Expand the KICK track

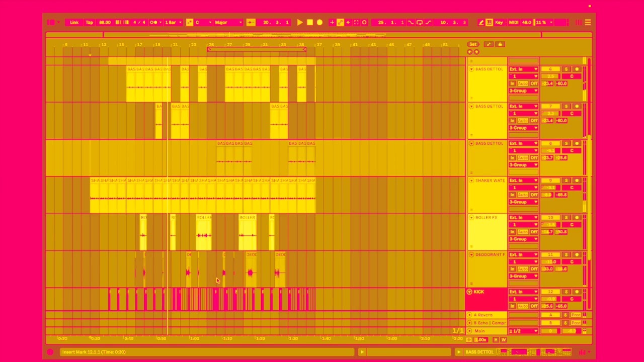coord(469,292)
